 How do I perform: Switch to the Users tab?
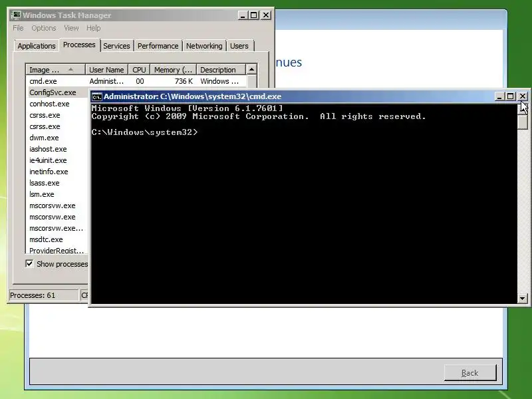239,46
